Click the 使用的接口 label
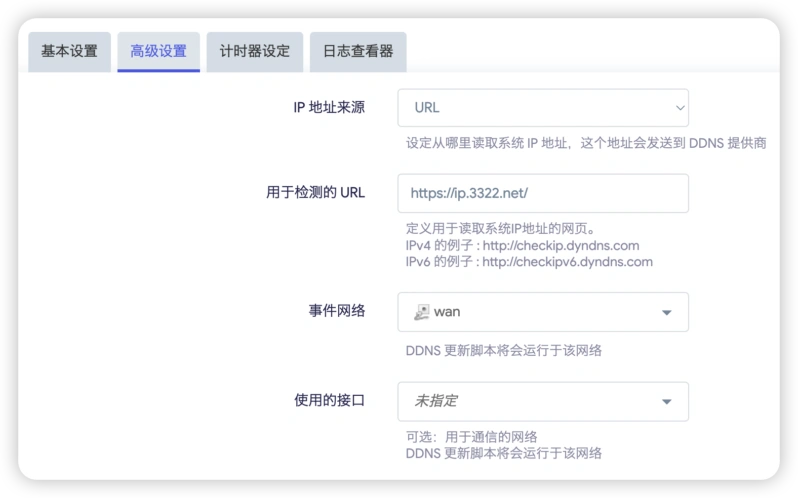Viewport: 798px width, 498px height. point(329,400)
